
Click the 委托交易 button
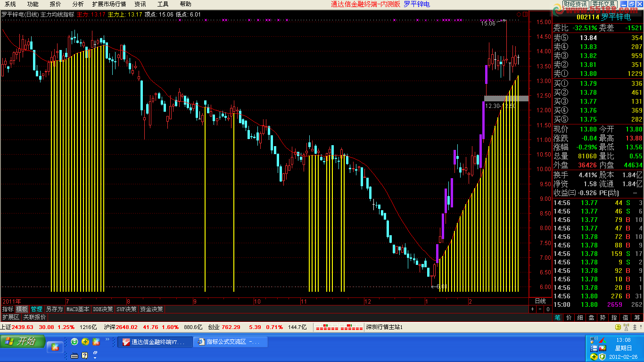[x=604, y=4]
